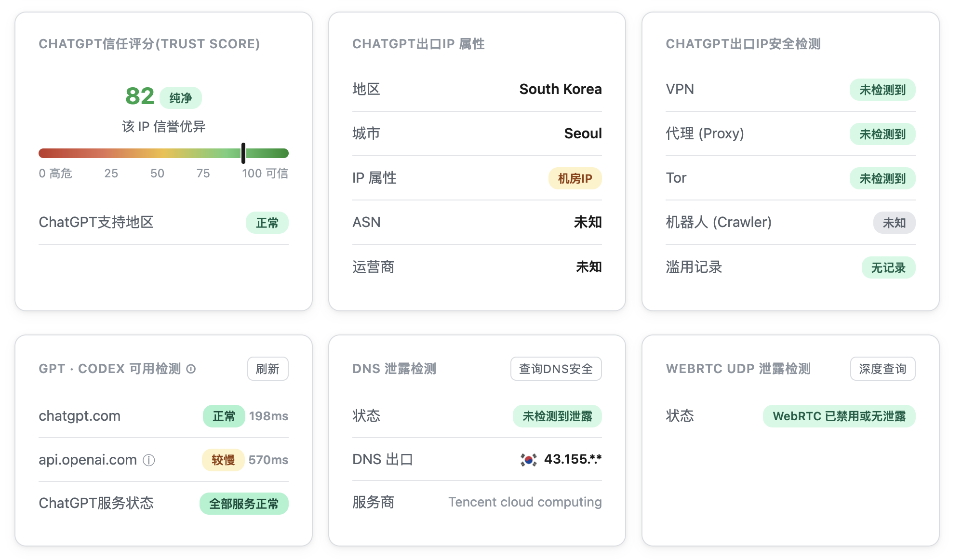The width and height of the screenshot is (962, 560).
Task: Click info icon beside GPT · CODEX heading
Action: [191, 369]
